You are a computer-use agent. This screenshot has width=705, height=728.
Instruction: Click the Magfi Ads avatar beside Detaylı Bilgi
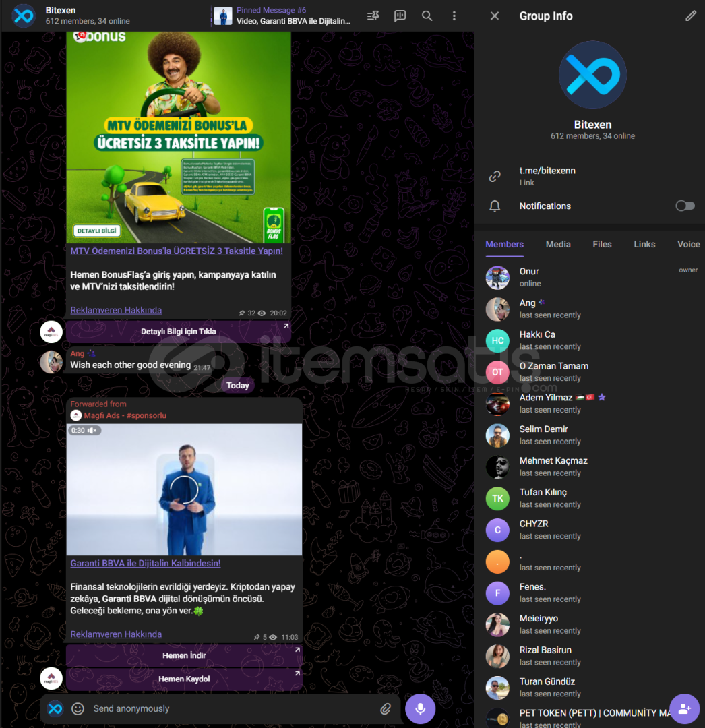tap(51, 332)
